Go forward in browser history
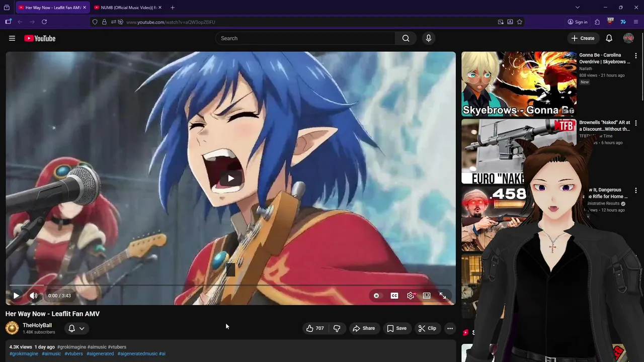644x362 pixels. point(32,22)
